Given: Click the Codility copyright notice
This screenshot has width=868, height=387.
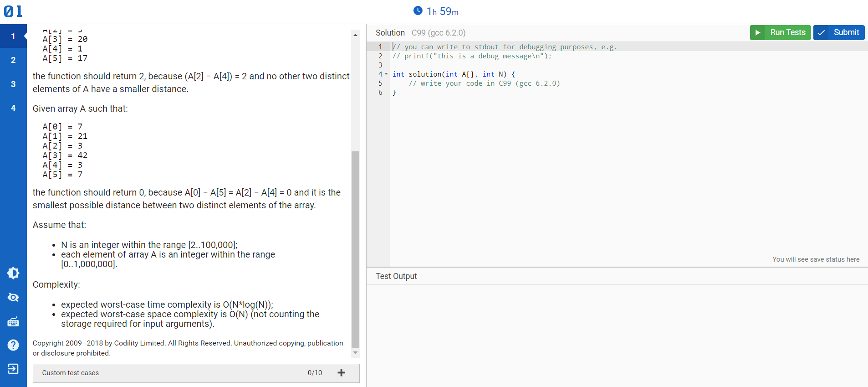Looking at the screenshot, I should coord(188,348).
